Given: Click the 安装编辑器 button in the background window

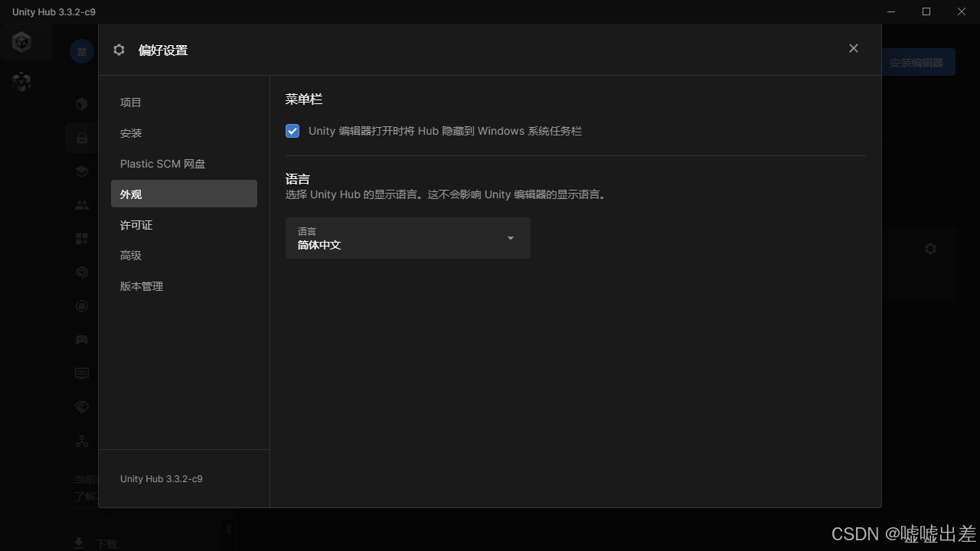Looking at the screenshot, I should tap(917, 63).
